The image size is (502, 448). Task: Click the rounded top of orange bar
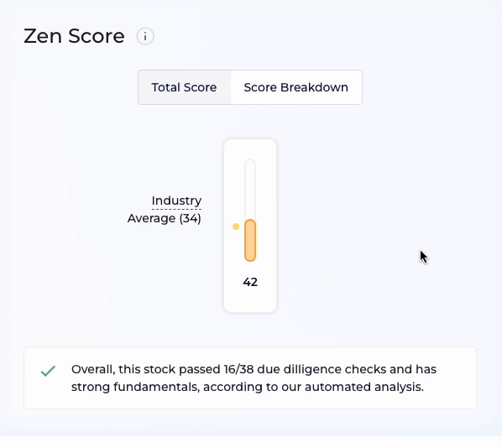250,222
